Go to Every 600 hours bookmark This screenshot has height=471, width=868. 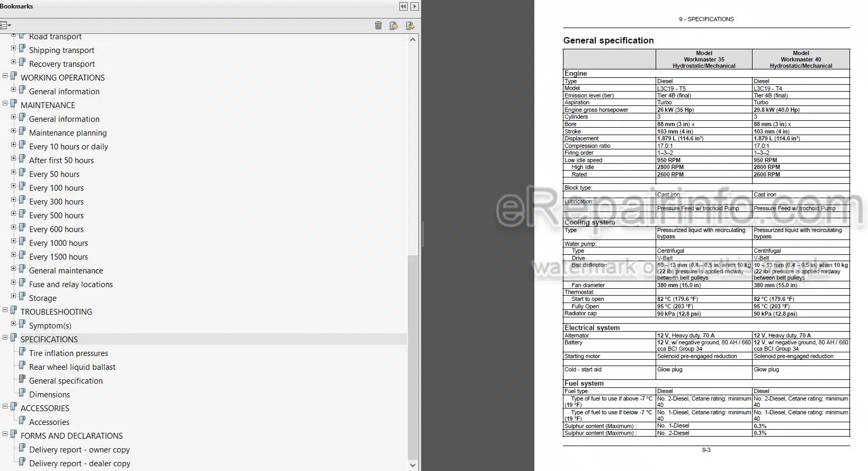point(56,229)
